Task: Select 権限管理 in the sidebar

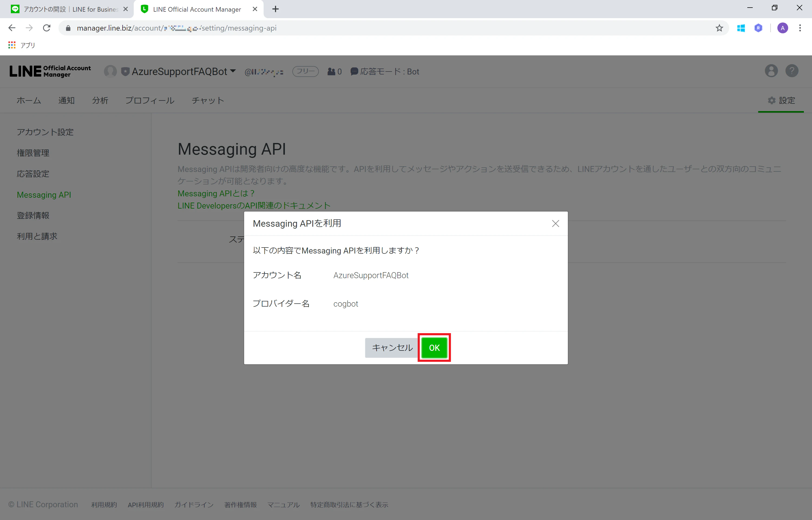Action: pos(33,153)
